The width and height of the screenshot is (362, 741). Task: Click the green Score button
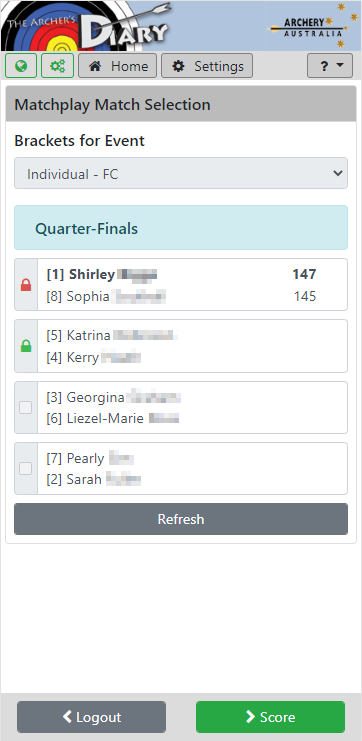point(270,717)
